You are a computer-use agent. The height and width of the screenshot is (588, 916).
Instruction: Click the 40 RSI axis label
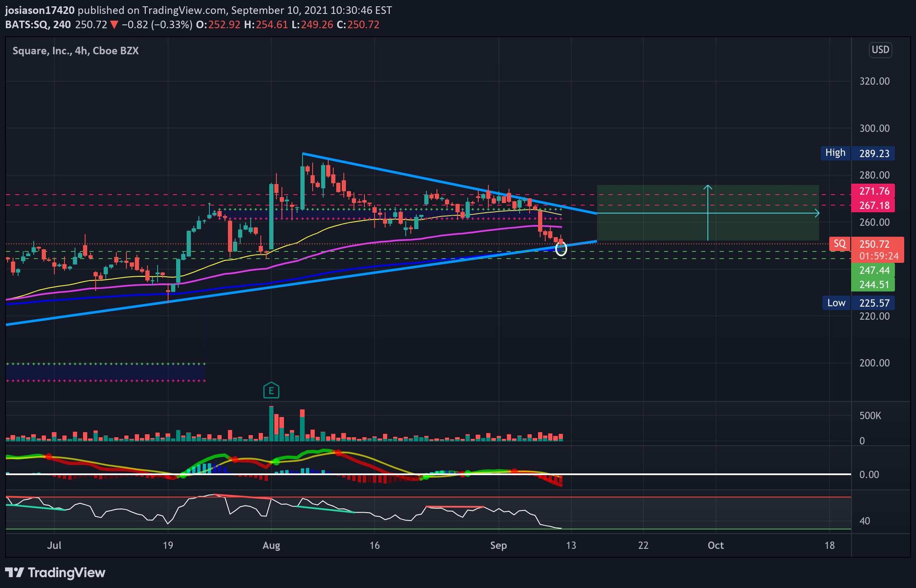(865, 521)
